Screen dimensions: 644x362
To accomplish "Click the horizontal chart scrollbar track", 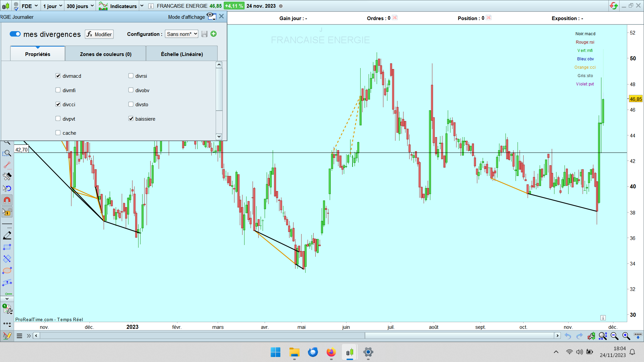I will coord(201,336).
